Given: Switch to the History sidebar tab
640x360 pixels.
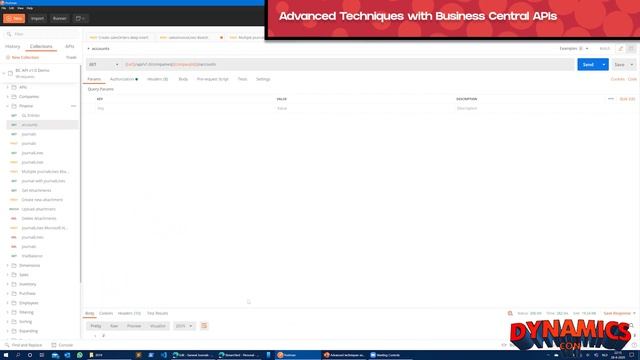Looking at the screenshot, I should pyautogui.click(x=13, y=47).
